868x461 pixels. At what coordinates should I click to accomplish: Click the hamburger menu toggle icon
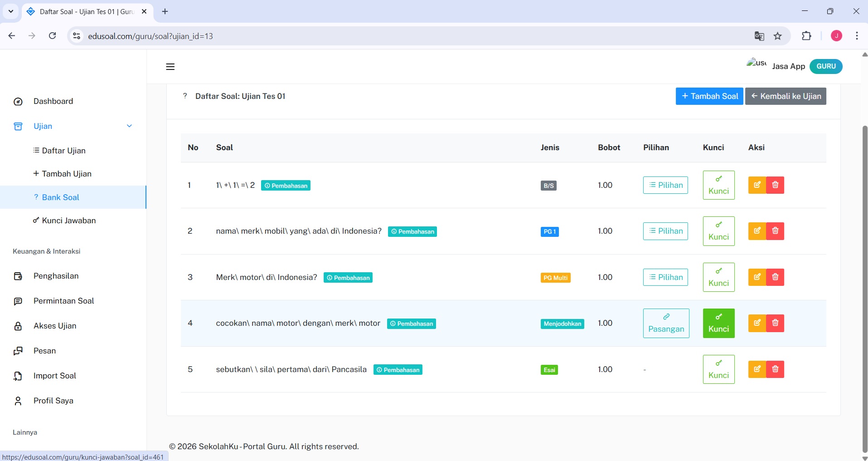170,67
